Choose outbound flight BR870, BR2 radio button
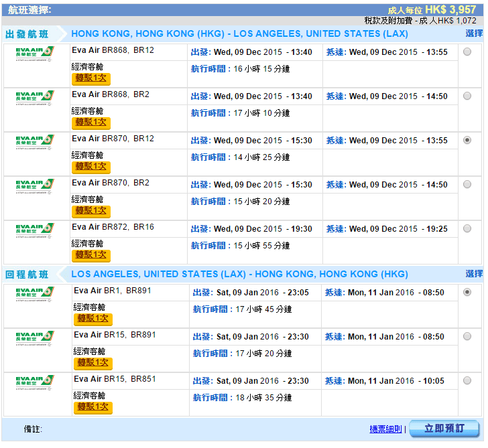 [467, 185]
